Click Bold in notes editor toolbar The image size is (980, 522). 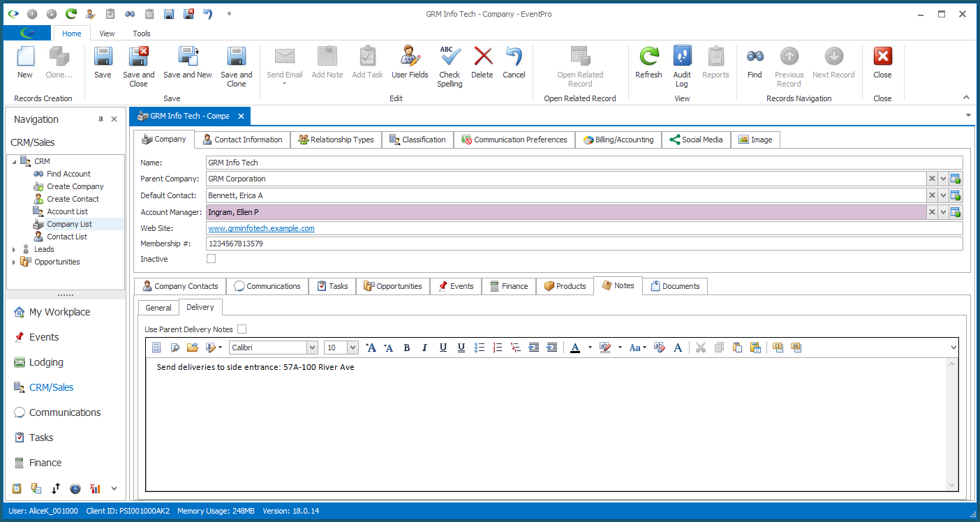(406, 348)
